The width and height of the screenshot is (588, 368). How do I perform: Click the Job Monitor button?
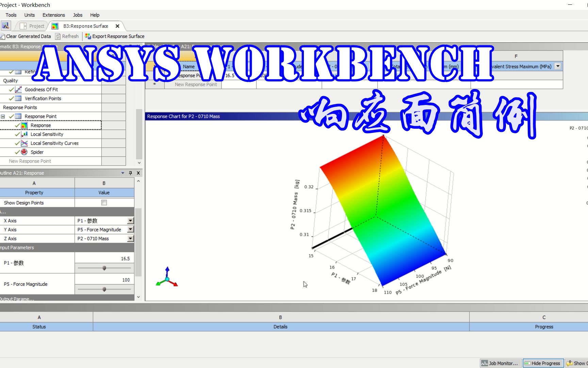[500, 364]
